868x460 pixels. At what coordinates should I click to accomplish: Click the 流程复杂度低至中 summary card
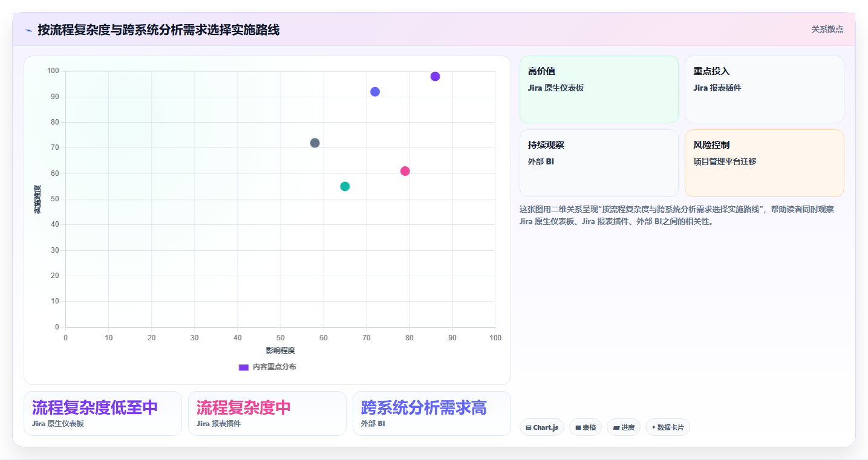click(103, 413)
